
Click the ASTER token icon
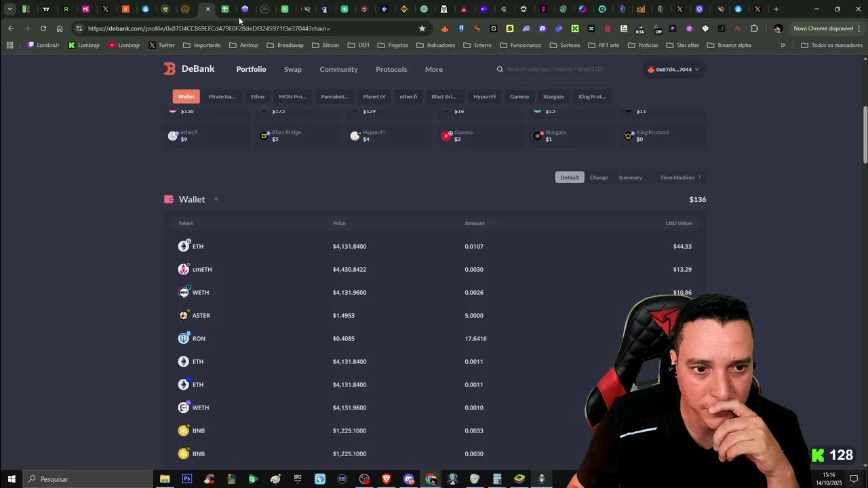(x=184, y=315)
